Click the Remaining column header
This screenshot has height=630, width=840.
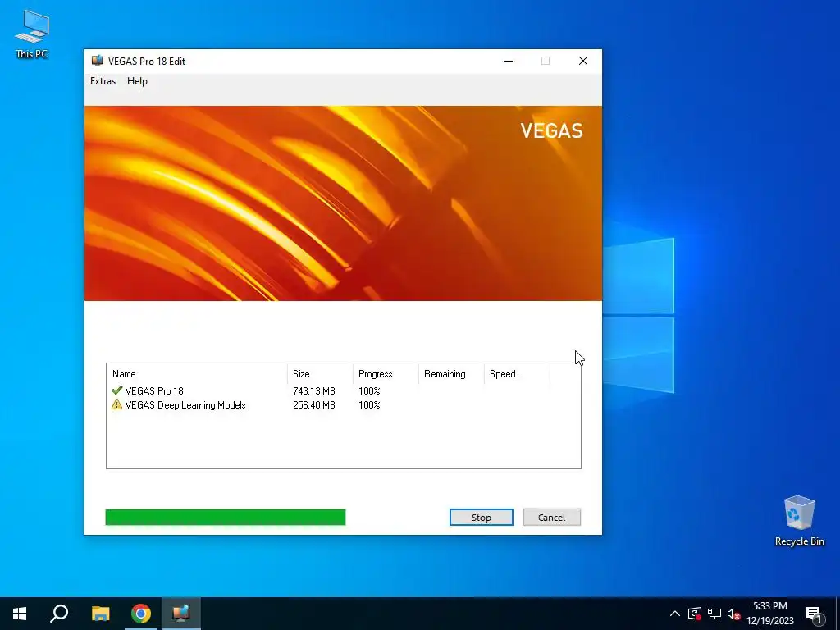pyautogui.click(x=450, y=374)
